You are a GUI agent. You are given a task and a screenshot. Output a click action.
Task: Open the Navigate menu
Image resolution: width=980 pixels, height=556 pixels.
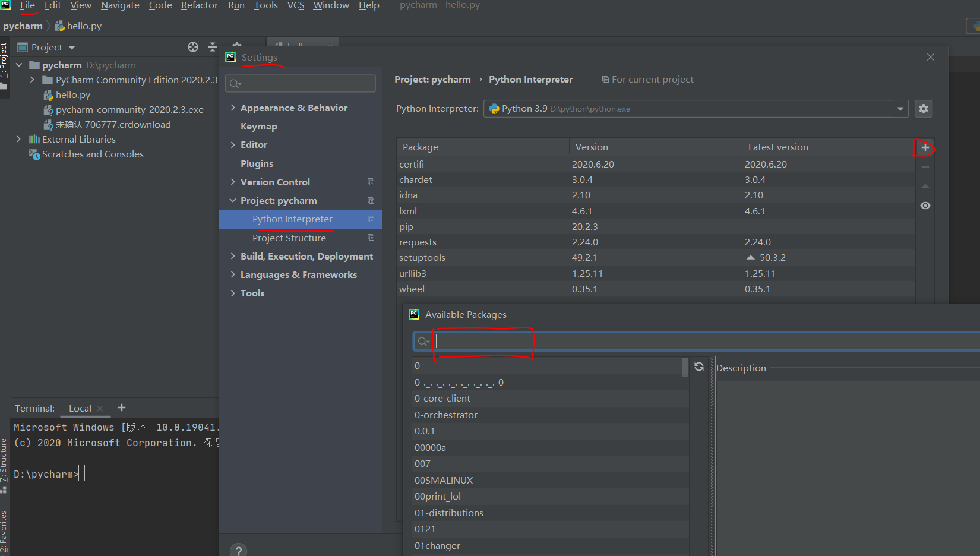click(120, 5)
